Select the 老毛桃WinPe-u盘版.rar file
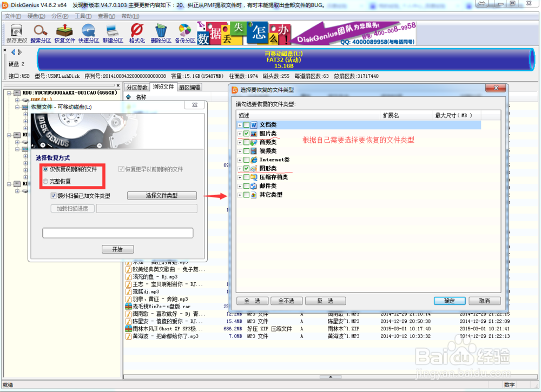This screenshot has height=392, width=541. point(161,307)
